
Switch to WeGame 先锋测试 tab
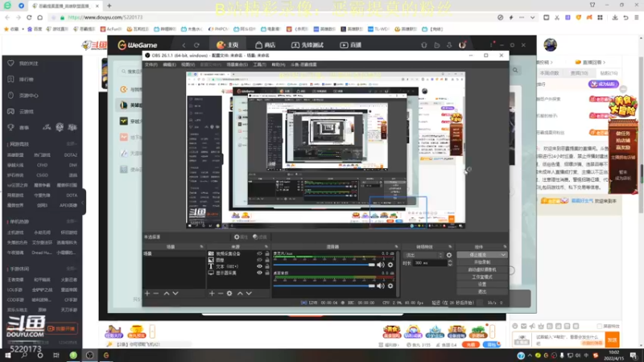click(x=308, y=45)
